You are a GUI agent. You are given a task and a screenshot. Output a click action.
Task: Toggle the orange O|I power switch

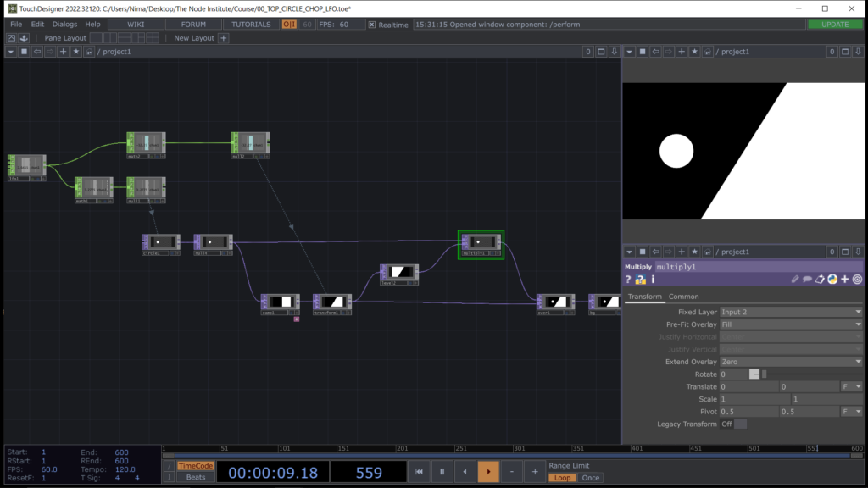coord(289,25)
